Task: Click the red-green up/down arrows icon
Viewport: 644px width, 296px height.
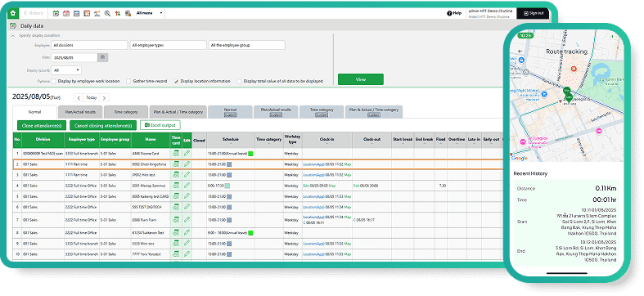Action: (118, 13)
